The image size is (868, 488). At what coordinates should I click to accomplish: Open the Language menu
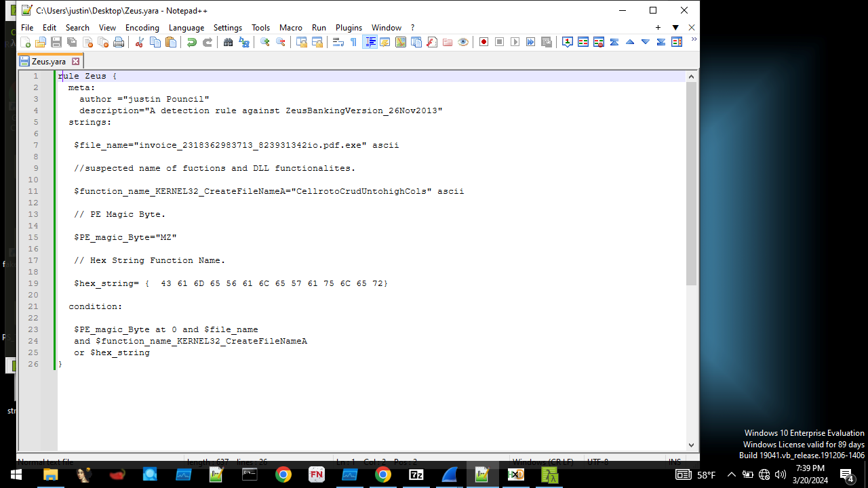pos(186,28)
